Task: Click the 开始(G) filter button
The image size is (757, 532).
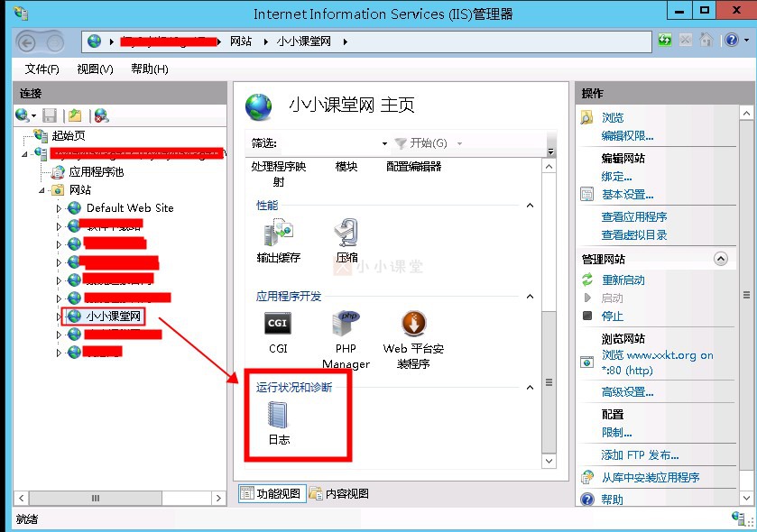Action: 421,143
